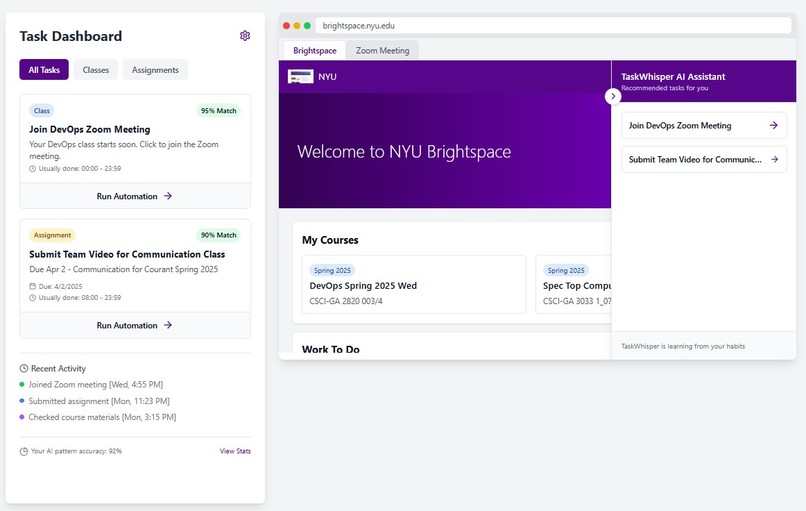
Task: Open Join DevOps Zoom Meeting card title
Action: pos(89,130)
